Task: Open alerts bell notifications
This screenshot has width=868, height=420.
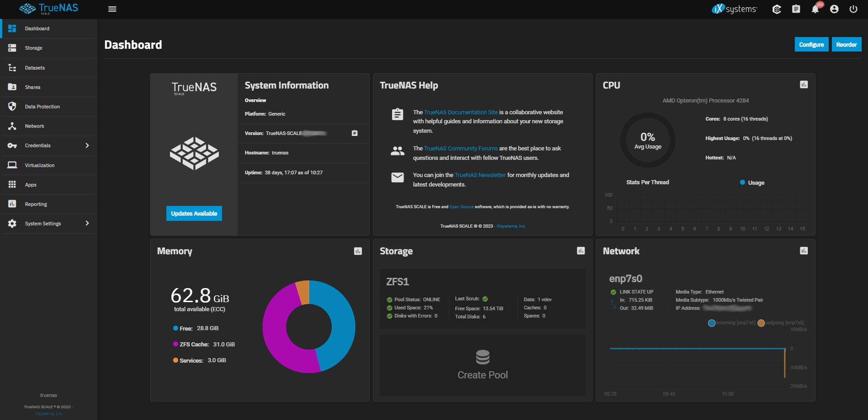Action: tap(815, 9)
